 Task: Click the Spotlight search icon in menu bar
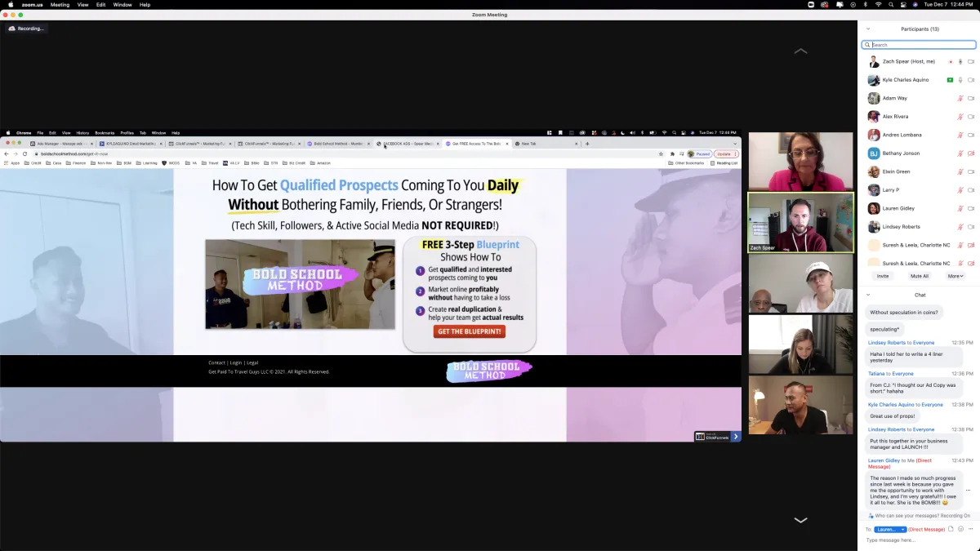(x=892, y=5)
